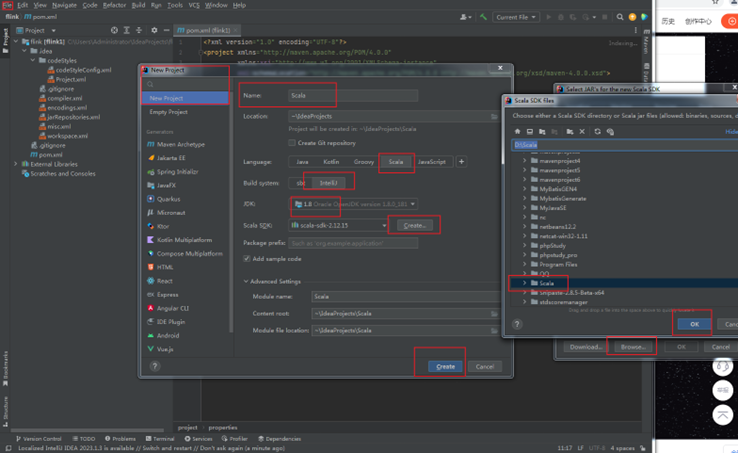
Task: Click Browse button in Select JARs dialog
Action: 633,347
